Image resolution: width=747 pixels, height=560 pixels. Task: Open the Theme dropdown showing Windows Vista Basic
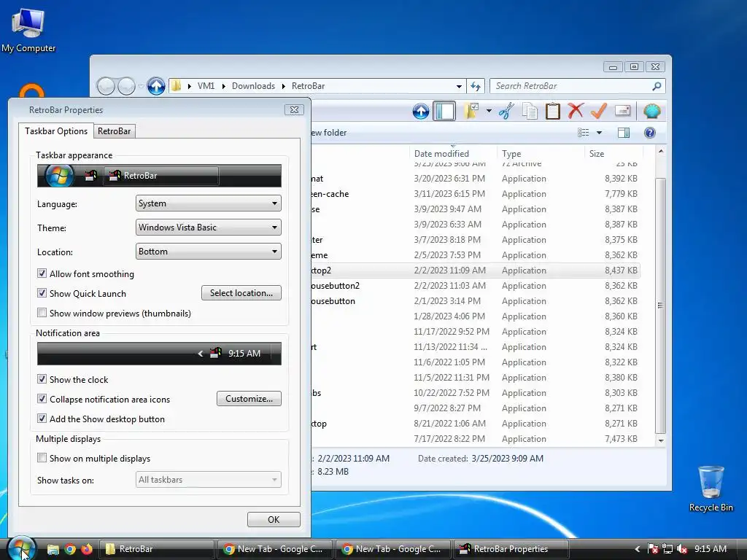click(208, 227)
